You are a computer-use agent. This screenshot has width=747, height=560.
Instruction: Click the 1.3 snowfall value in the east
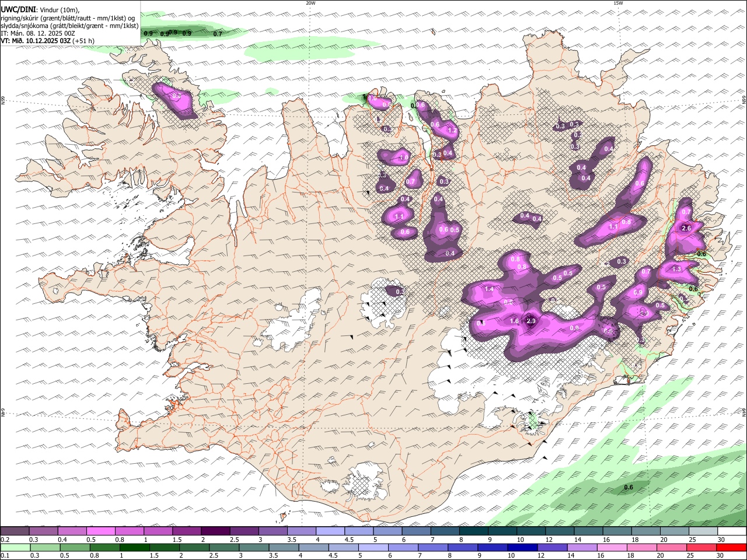(x=677, y=269)
